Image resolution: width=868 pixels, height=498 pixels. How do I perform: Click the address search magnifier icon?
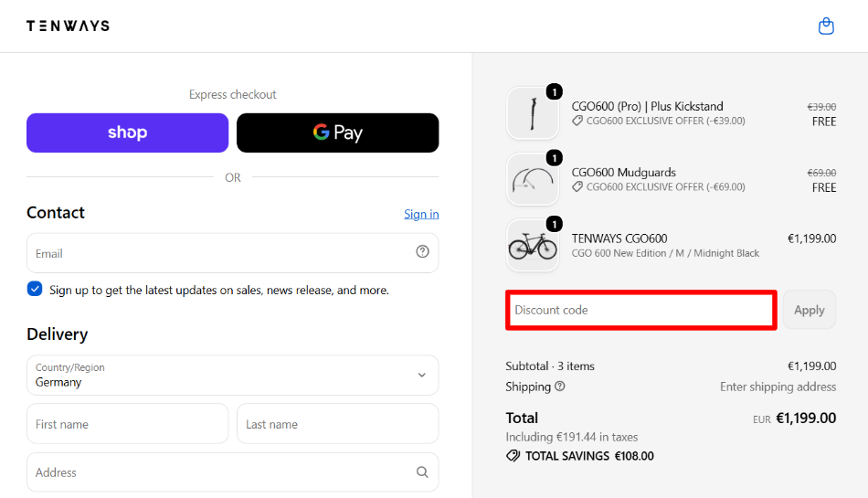click(422, 472)
